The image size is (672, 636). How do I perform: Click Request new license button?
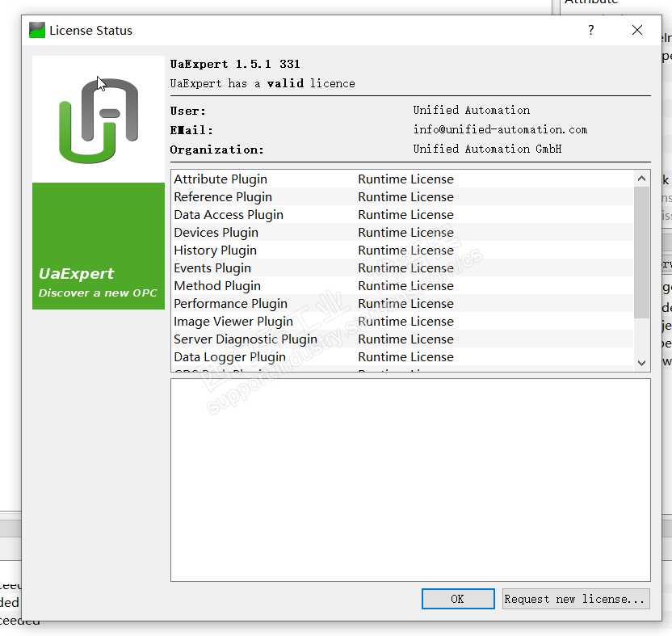[576, 599]
